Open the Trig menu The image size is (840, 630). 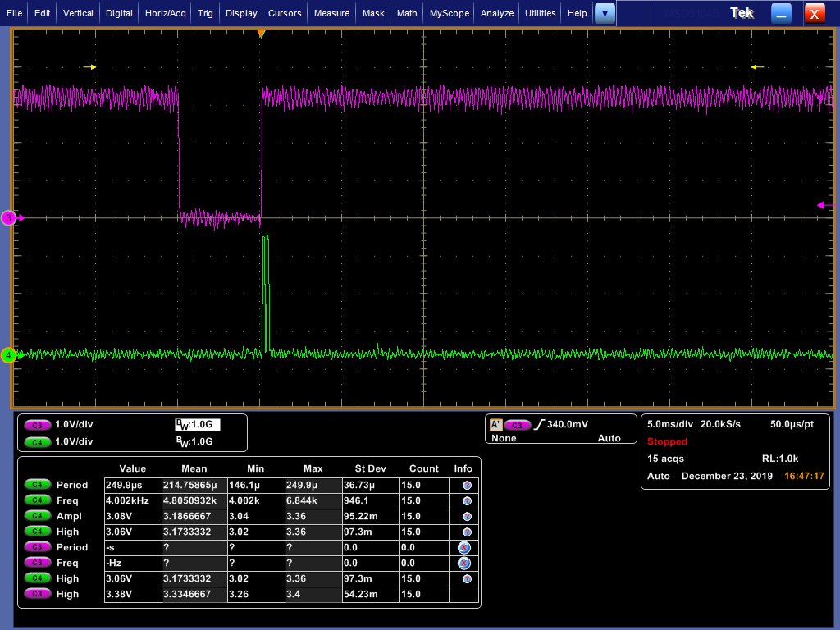[x=205, y=13]
